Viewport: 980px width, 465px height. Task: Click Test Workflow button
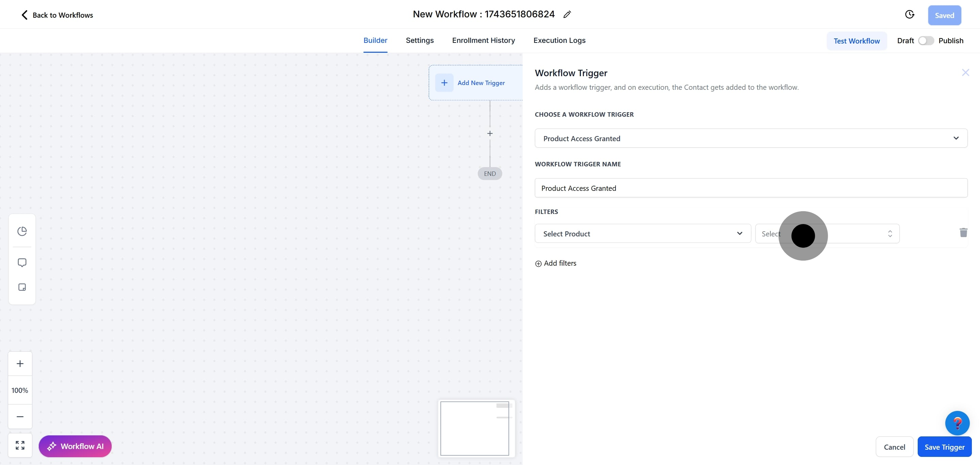pyautogui.click(x=856, y=41)
